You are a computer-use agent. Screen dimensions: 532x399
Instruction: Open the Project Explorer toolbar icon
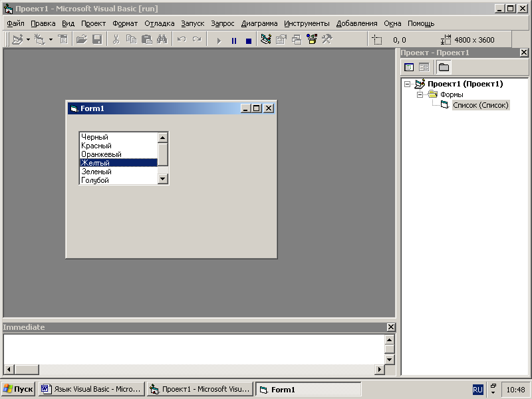[x=265, y=40]
